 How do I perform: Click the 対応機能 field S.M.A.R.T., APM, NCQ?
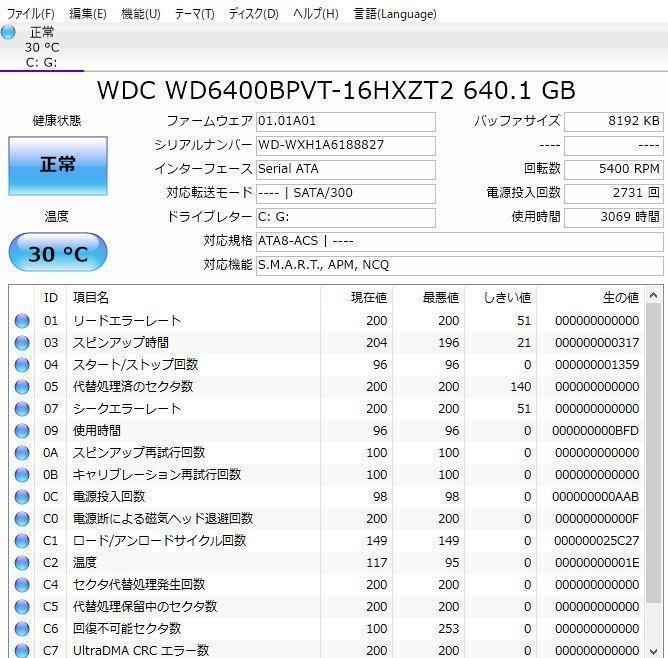point(460,266)
